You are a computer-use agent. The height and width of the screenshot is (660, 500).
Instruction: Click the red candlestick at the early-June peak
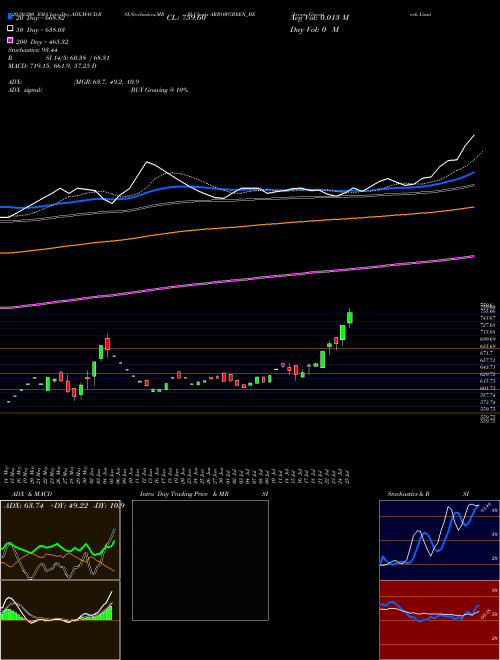coord(108,344)
